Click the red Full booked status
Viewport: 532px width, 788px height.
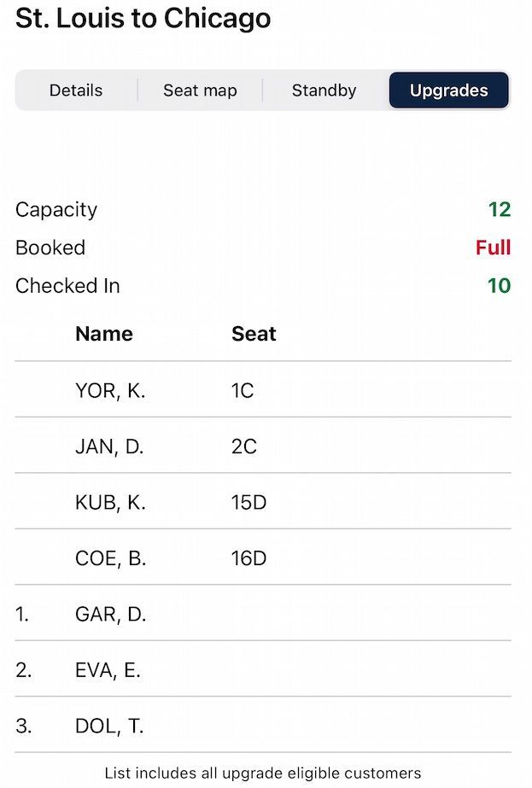(493, 248)
